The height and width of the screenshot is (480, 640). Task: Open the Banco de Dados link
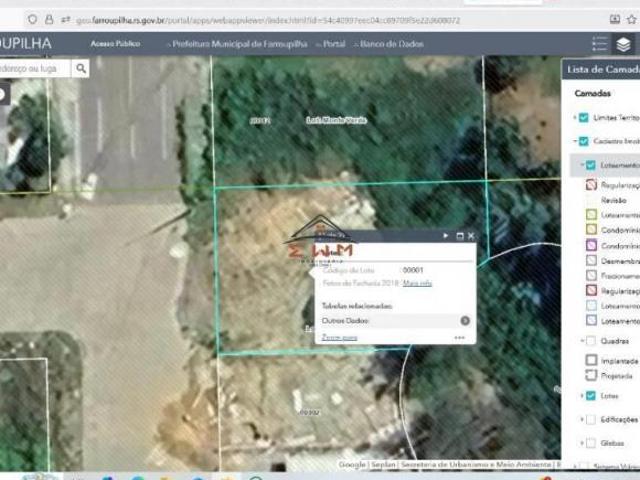(392, 44)
